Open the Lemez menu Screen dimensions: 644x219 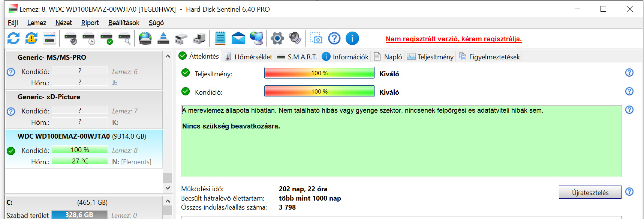click(37, 23)
